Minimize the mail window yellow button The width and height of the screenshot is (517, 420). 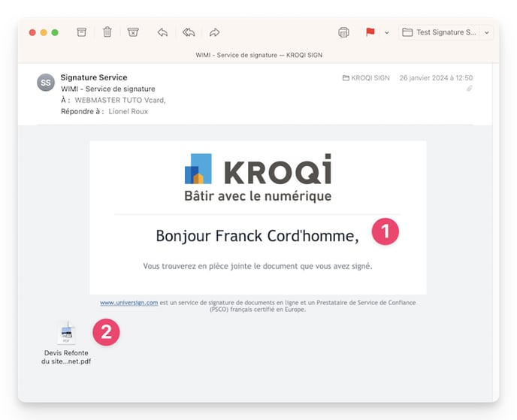[x=44, y=32]
